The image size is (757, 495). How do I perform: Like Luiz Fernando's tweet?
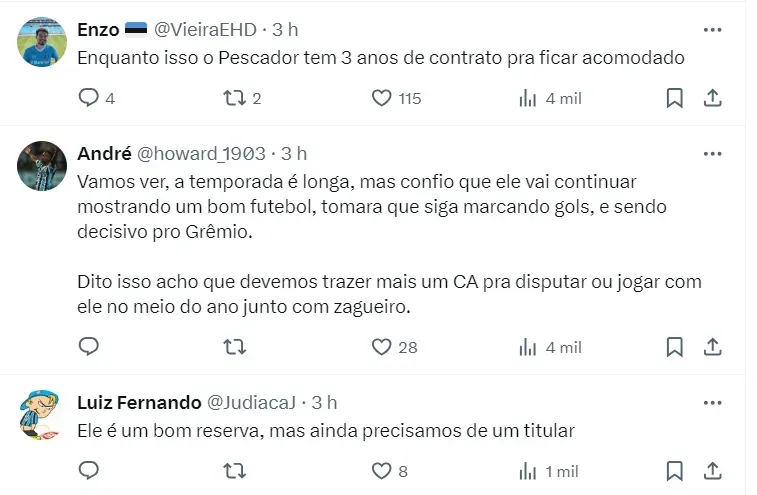pos(381,471)
